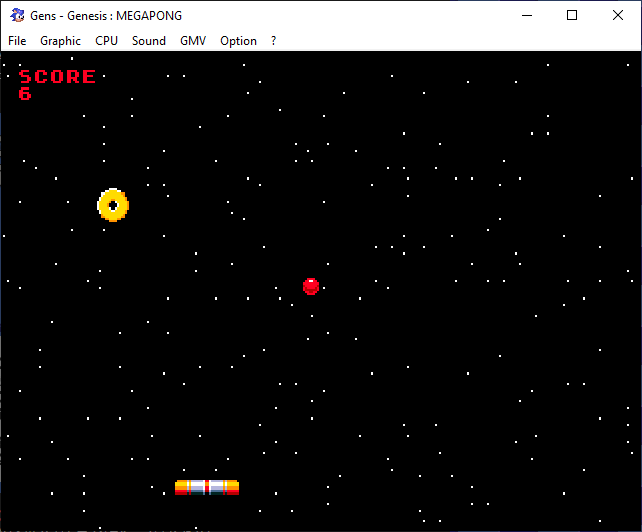This screenshot has width=642, height=532.
Task: Expand the Option menu
Action: coord(238,41)
